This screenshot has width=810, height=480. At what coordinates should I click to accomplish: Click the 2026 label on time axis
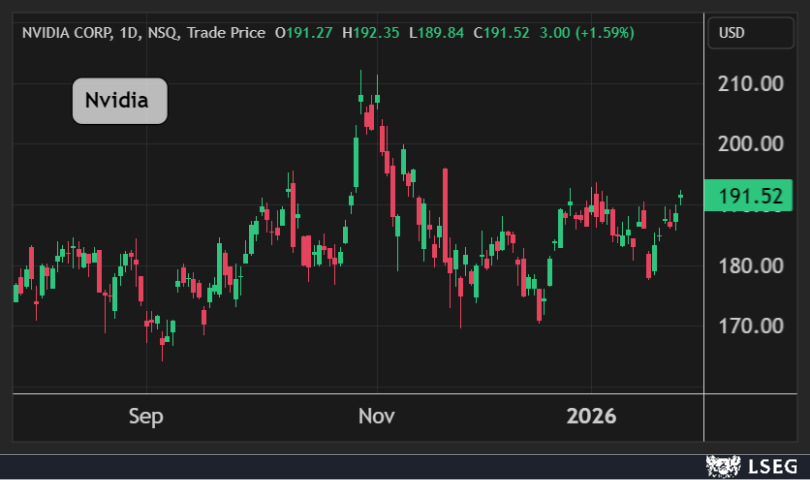[x=591, y=416]
